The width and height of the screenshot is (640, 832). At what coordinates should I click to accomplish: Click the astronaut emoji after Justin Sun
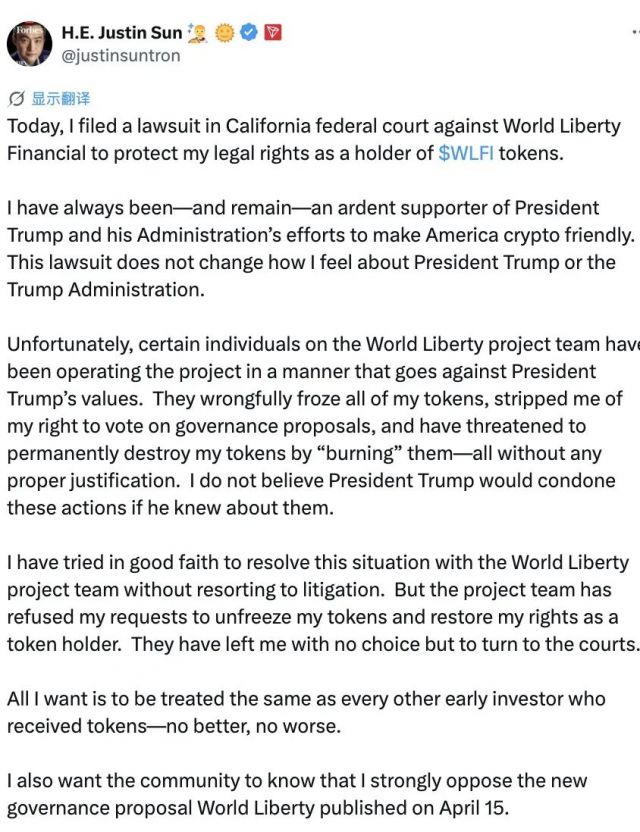coord(199,33)
